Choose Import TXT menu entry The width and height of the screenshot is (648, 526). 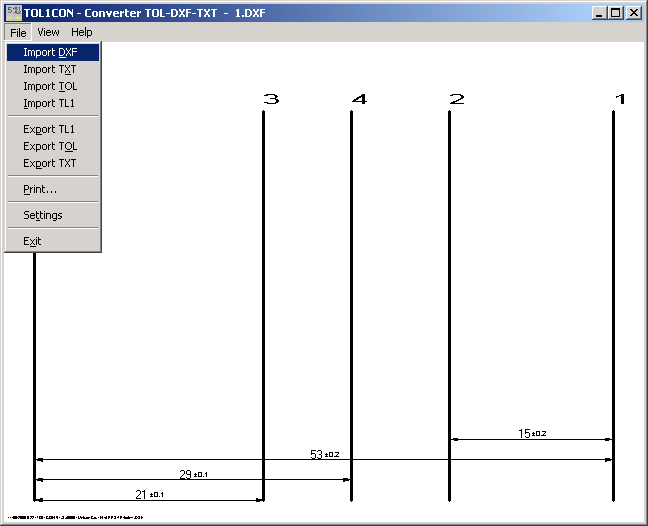[x=49, y=69]
